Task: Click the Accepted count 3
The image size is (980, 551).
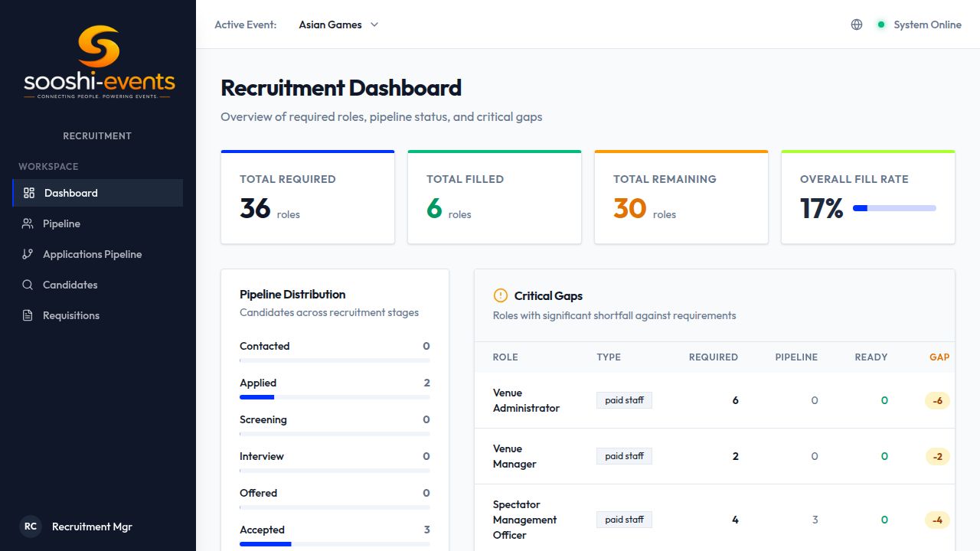Action: [426, 530]
